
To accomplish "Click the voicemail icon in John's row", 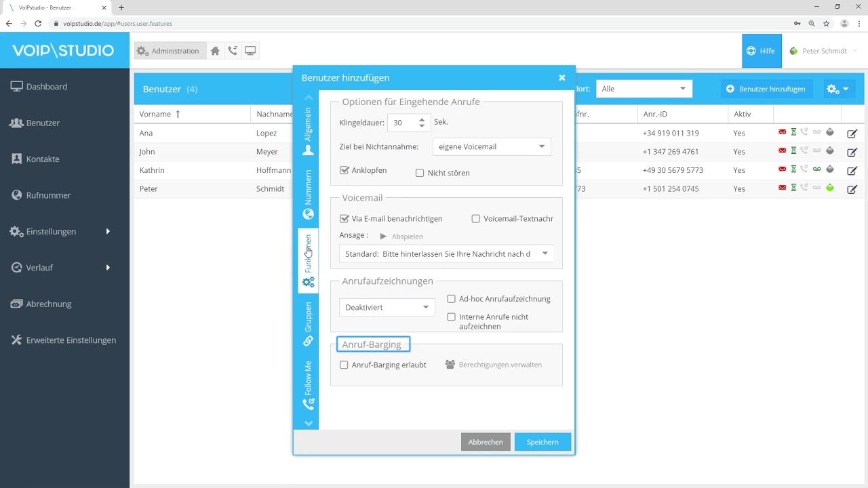I will click(x=817, y=150).
